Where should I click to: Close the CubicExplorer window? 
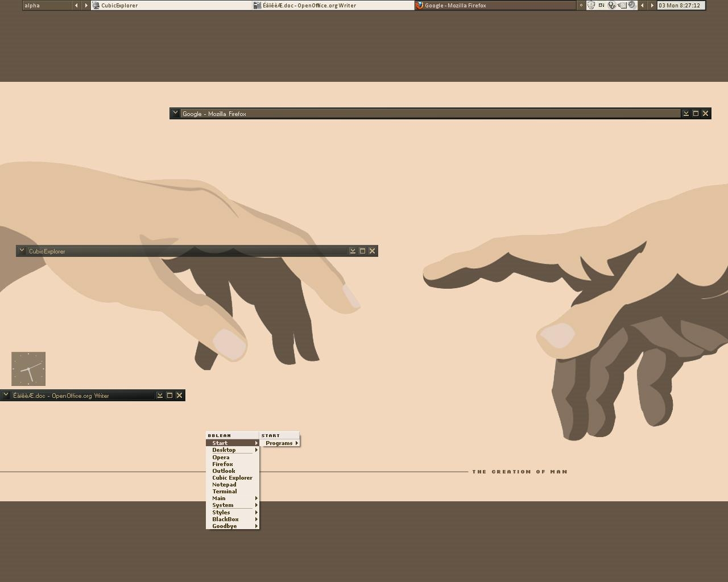372,251
